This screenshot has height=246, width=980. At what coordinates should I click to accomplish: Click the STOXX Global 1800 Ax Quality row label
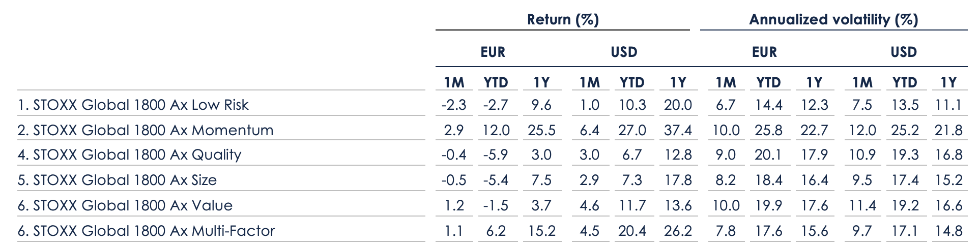coord(129,155)
